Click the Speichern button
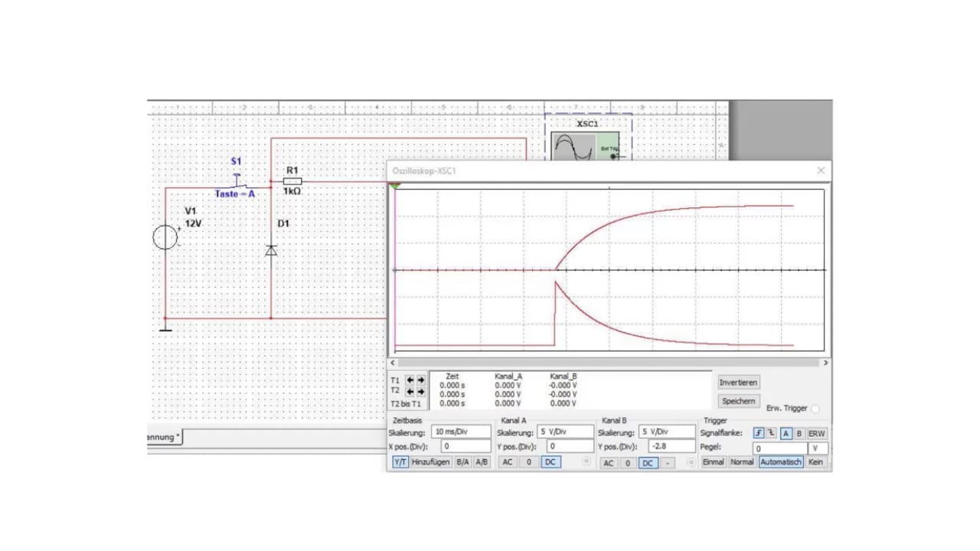Screen dimensions: 980x551 (x=739, y=401)
